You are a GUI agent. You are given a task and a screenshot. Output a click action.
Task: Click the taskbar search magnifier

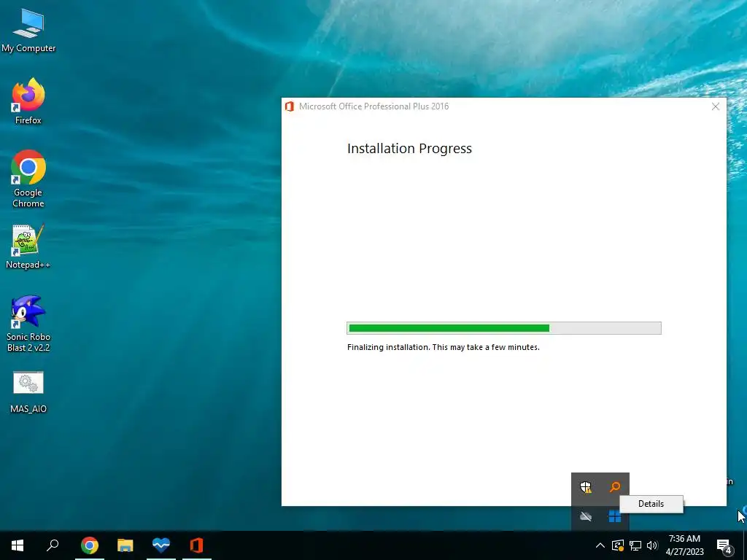pos(53,545)
